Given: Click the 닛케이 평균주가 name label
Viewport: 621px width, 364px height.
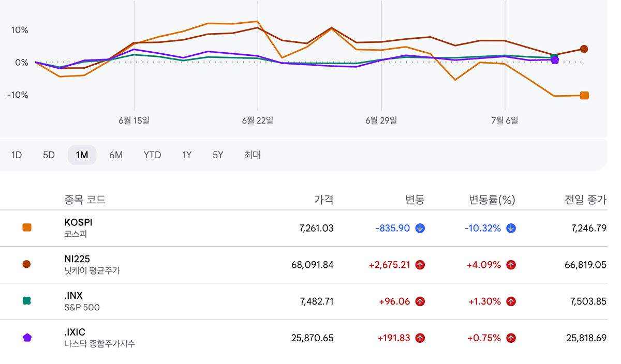Looking at the screenshot, I should [92, 270].
